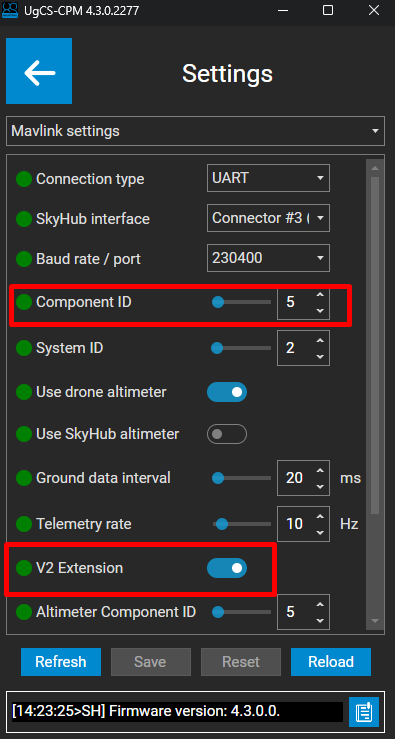Maximize the UgCS-CPM window

(x=328, y=10)
